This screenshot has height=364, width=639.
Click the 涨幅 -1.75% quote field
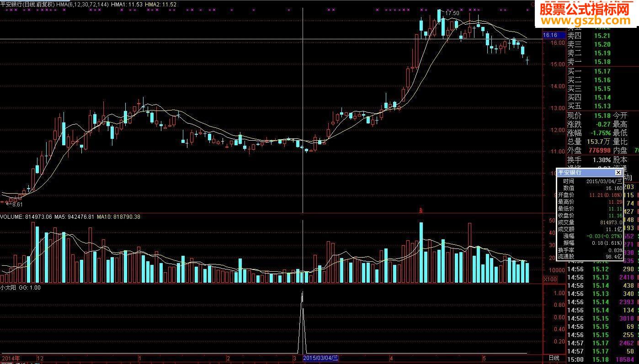(x=589, y=133)
